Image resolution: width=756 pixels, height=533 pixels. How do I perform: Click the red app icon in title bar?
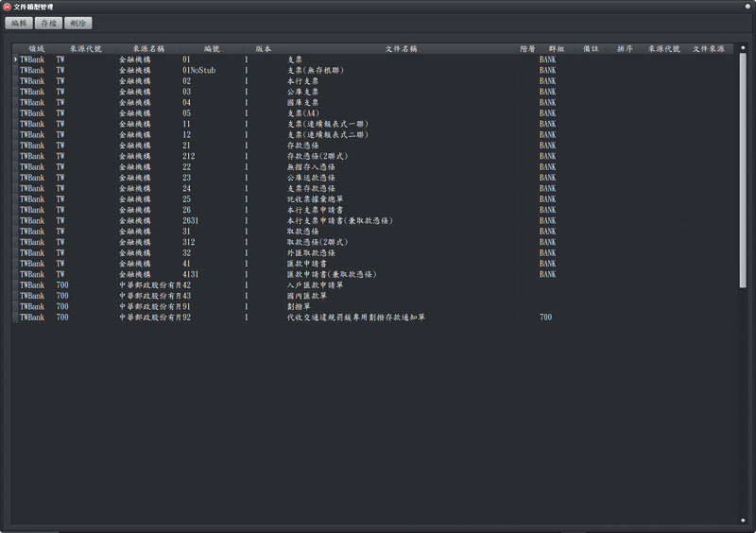pyautogui.click(x=7, y=6)
